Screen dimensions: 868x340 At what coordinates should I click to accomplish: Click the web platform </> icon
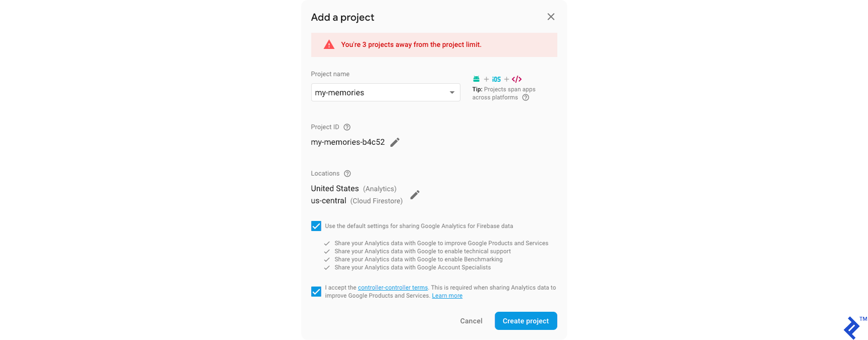[516, 79]
